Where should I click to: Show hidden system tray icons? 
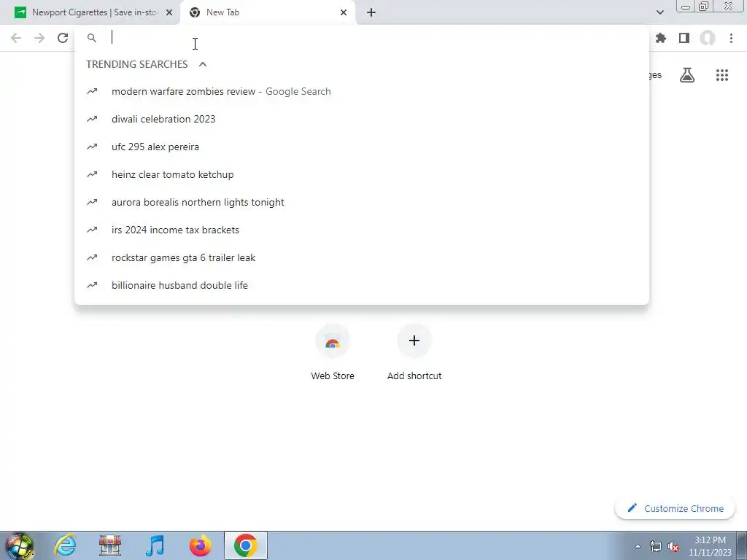click(638, 546)
